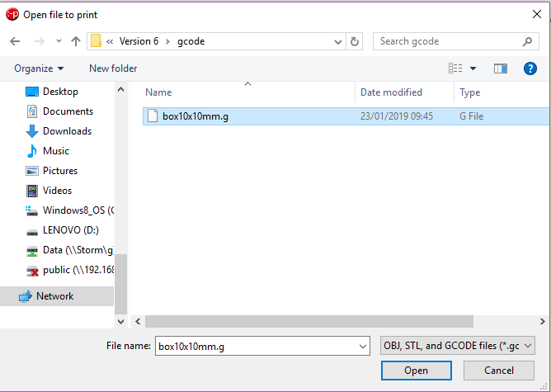This screenshot has height=392, width=551.
Task: Expand the address bar path dropdown
Action: pyautogui.click(x=338, y=41)
